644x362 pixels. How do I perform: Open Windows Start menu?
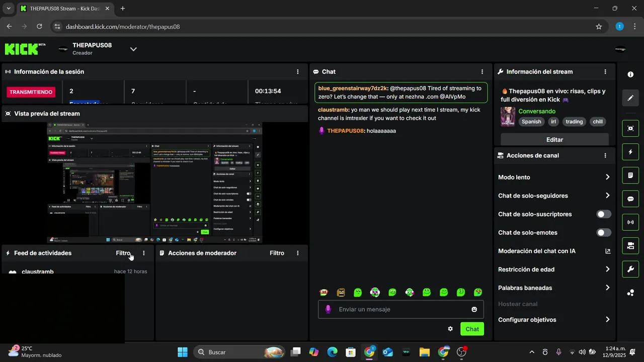[x=183, y=352]
